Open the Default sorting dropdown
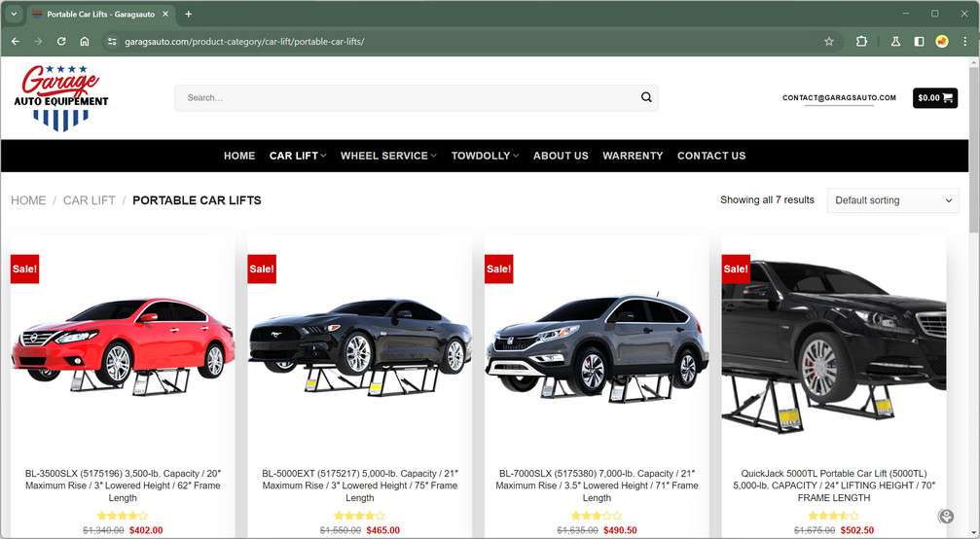This screenshot has width=980, height=539. [892, 200]
